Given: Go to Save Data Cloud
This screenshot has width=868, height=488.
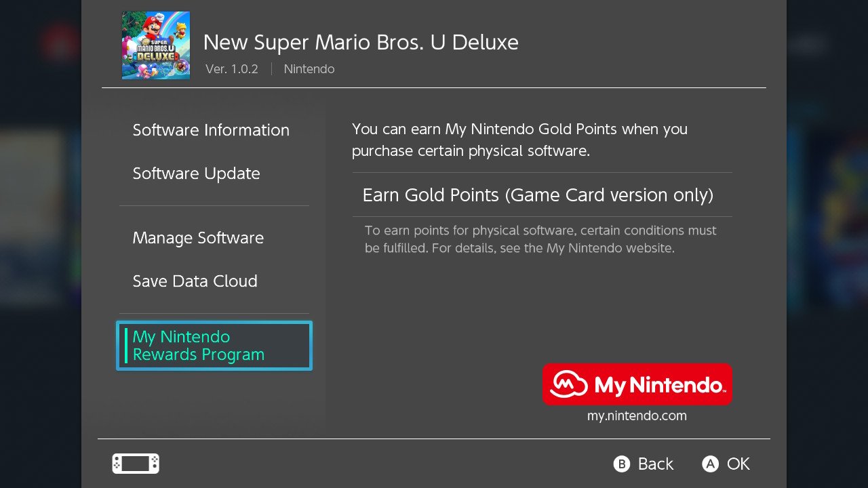Looking at the screenshot, I should pyautogui.click(x=195, y=281).
